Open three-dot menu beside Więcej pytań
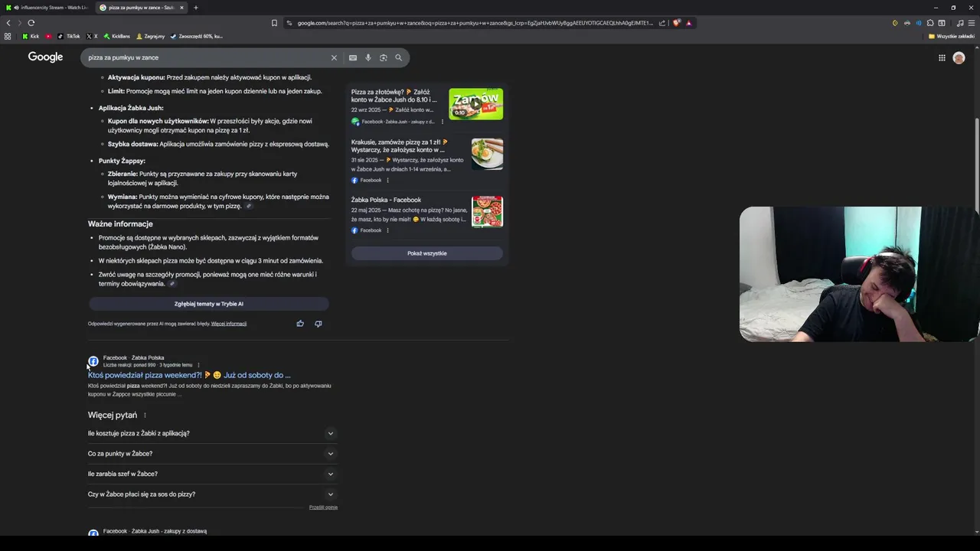Viewport: 980px width, 551px height. click(145, 416)
